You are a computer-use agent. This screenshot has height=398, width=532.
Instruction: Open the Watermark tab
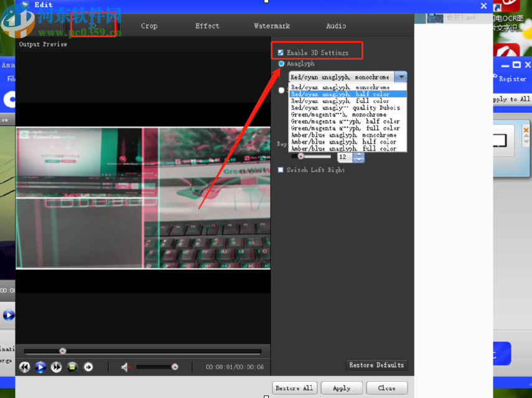[x=272, y=25]
